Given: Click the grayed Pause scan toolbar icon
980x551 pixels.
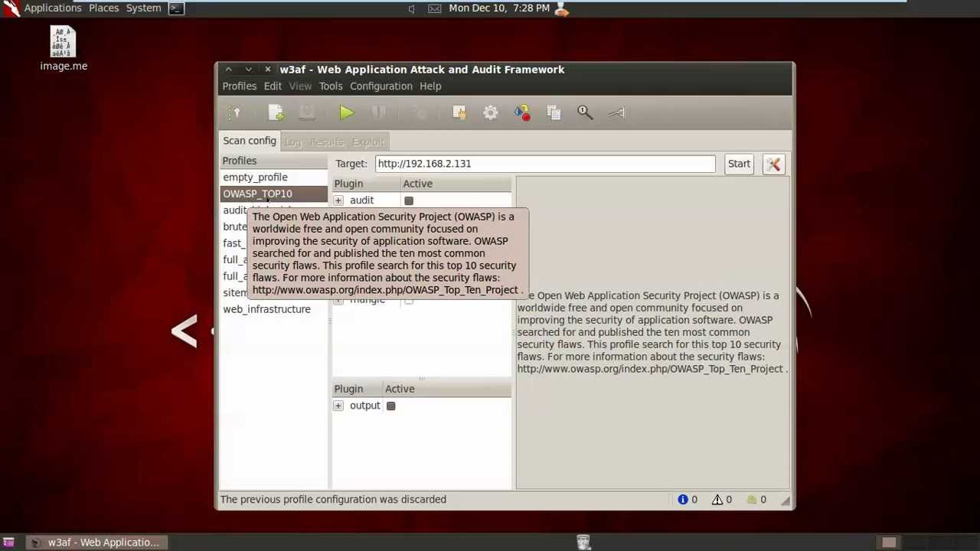Looking at the screenshot, I should click(378, 112).
